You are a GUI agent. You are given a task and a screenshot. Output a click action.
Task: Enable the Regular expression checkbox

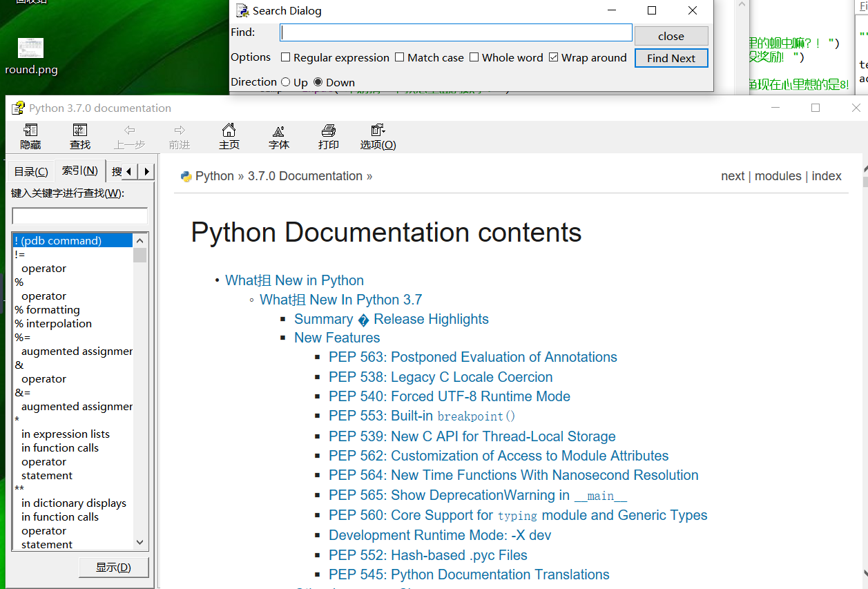click(286, 57)
